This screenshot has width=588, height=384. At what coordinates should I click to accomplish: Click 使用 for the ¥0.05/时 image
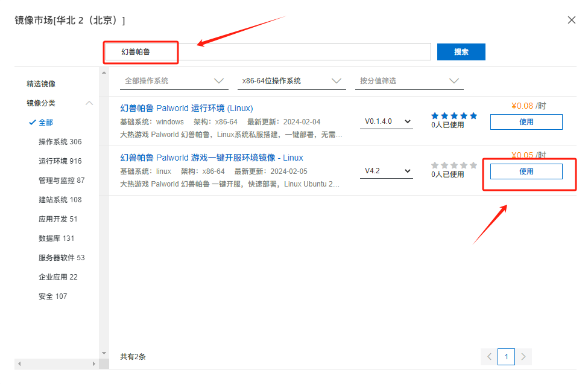526,171
